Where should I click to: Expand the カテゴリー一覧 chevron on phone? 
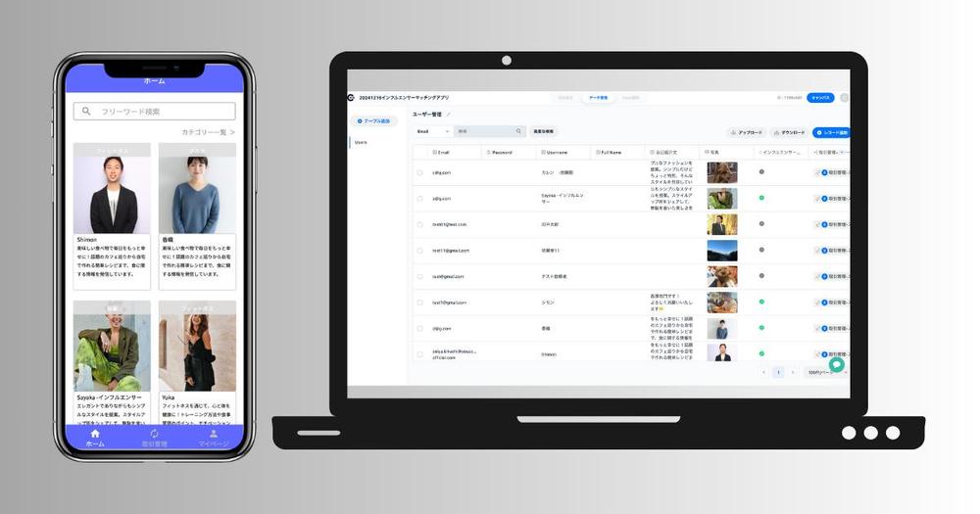(232, 132)
